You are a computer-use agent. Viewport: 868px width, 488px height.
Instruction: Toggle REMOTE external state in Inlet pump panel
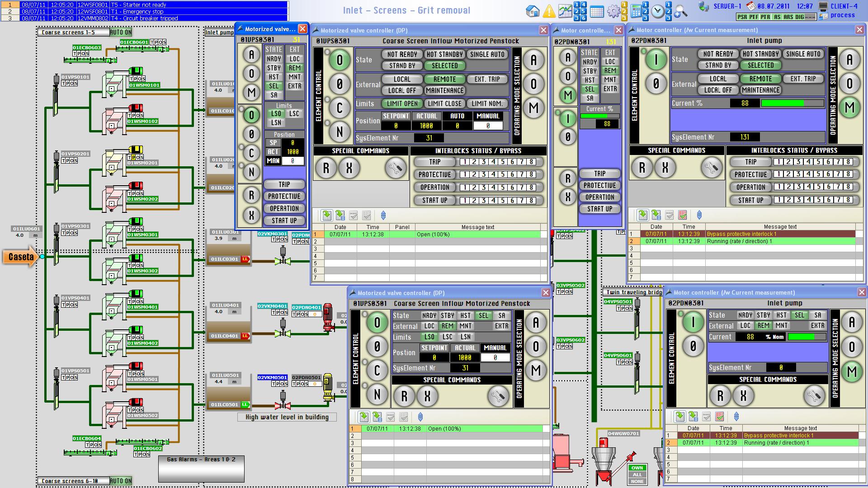pyautogui.click(x=760, y=79)
